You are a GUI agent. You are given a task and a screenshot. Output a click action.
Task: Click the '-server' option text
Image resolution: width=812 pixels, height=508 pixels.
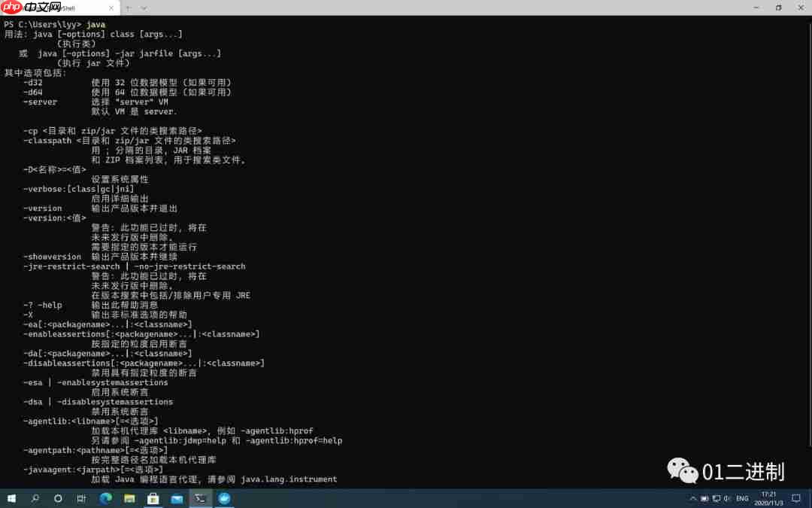coord(40,102)
